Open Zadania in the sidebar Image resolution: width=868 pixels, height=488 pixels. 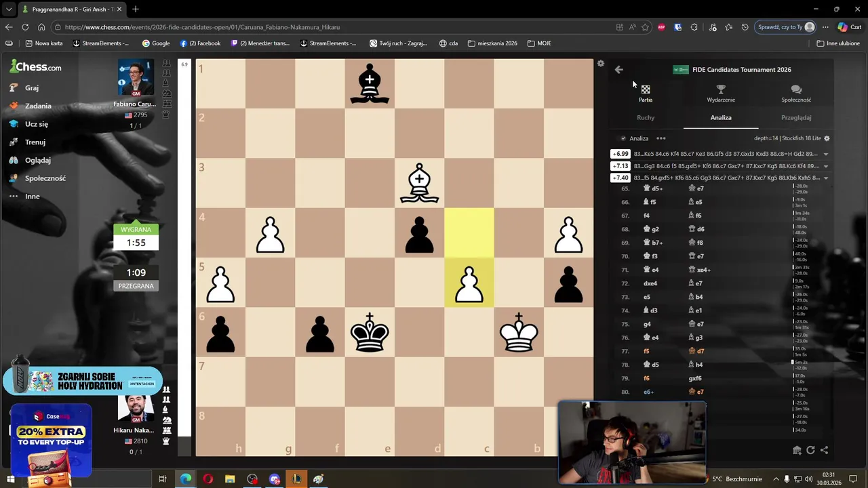coord(31,106)
